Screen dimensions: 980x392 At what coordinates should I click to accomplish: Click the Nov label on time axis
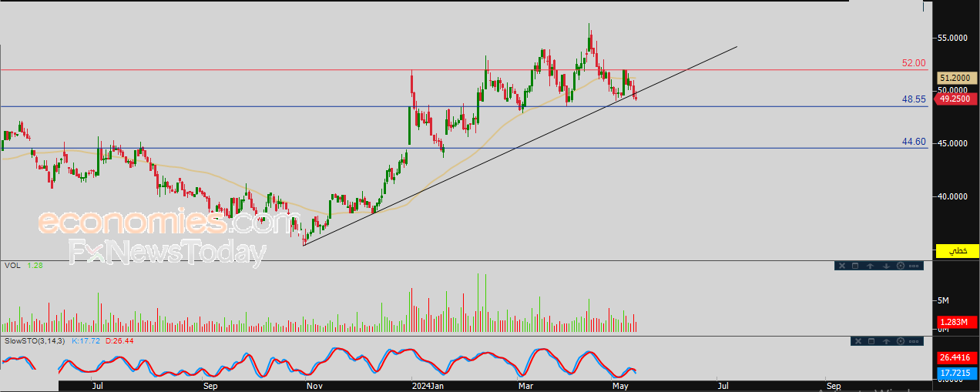click(x=314, y=384)
